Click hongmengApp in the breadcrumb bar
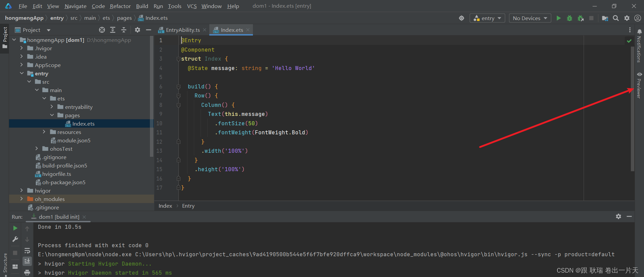 (x=24, y=18)
